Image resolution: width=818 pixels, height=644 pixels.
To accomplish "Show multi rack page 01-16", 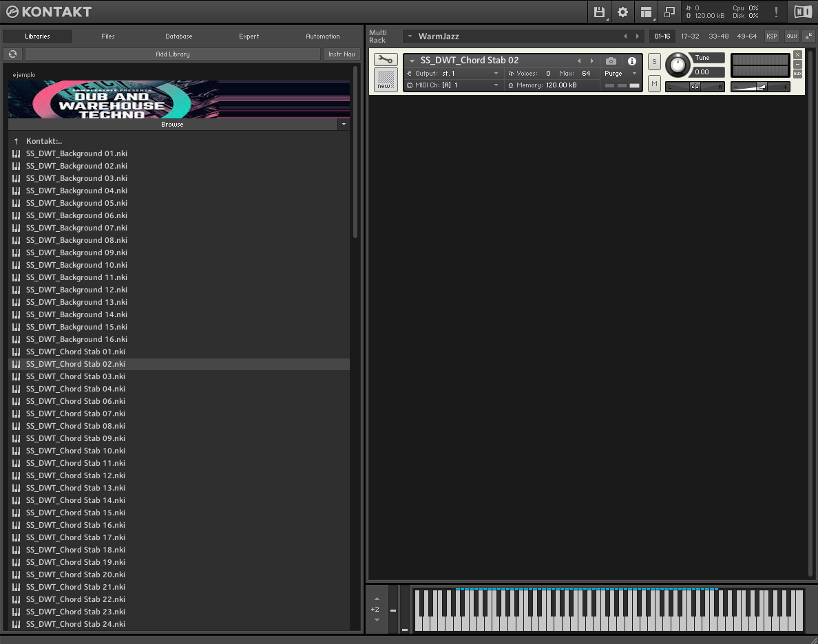I will (662, 36).
